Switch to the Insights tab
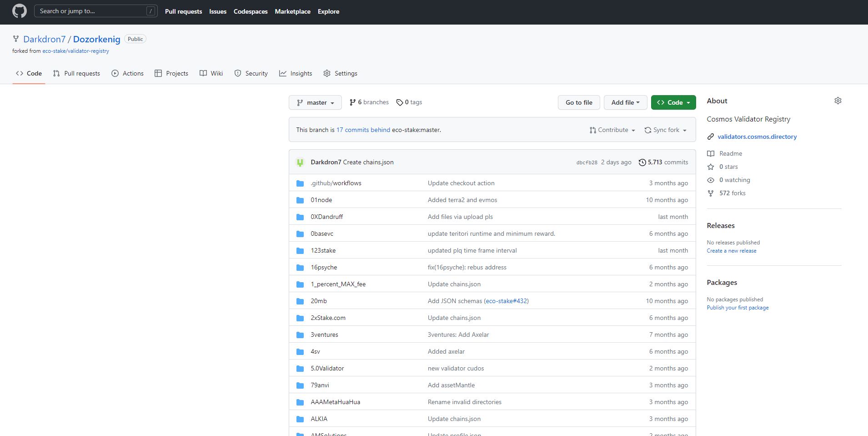 coord(296,73)
